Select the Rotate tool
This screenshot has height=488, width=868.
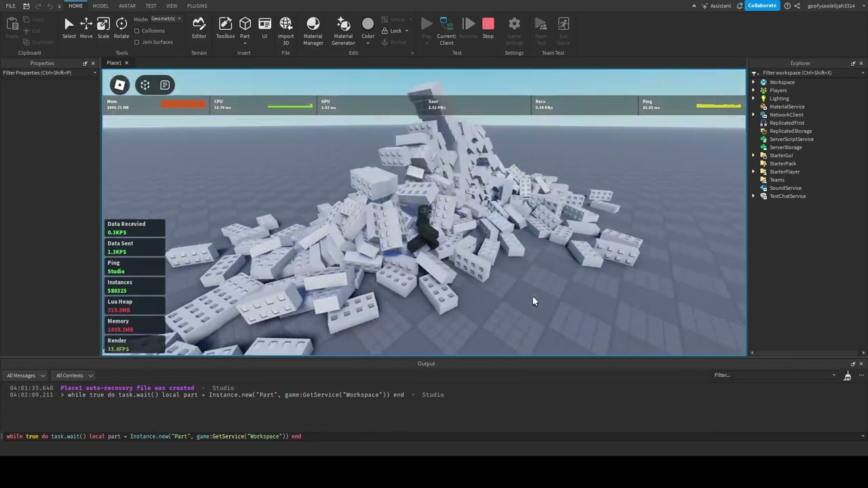pyautogui.click(x=121, y=28)
